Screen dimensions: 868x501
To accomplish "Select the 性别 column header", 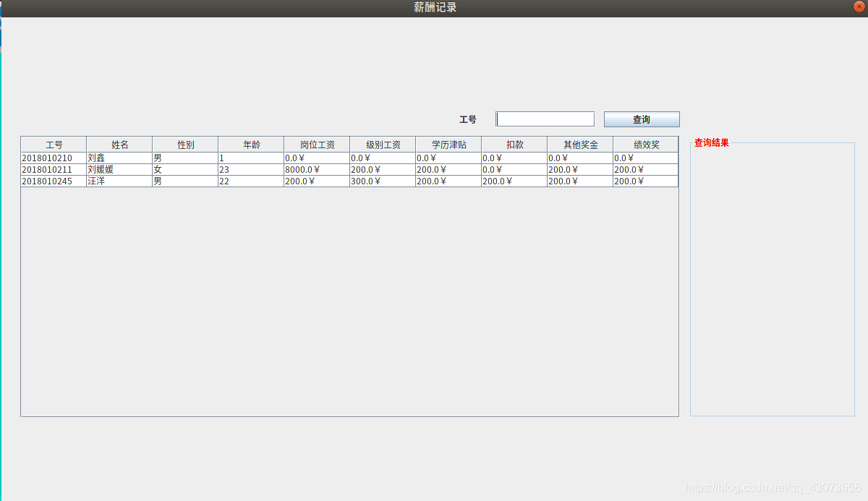I will click(x=185, y=145).
